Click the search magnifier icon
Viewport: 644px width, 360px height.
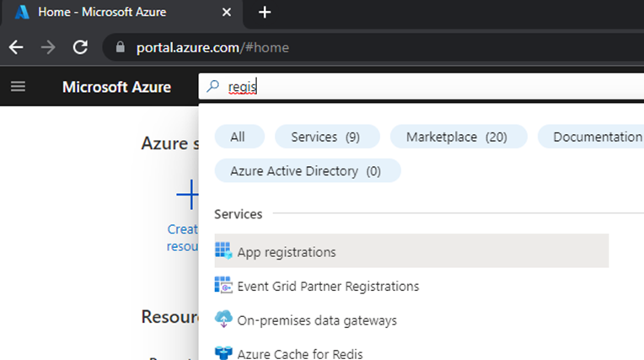click(x=212, y=86)
